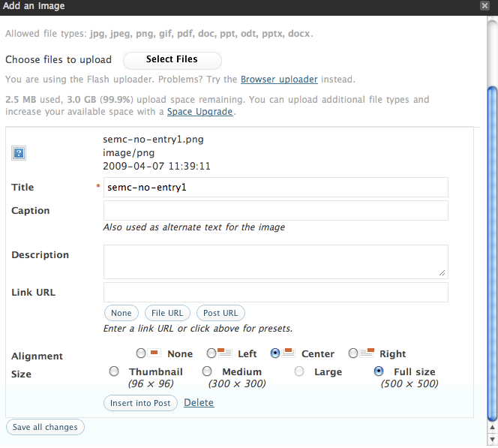Select Medium size radio button

tap(208, 371)
